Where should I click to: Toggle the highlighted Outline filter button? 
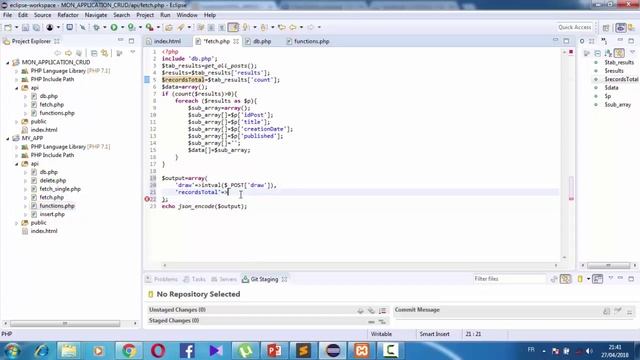coord(619,53)
